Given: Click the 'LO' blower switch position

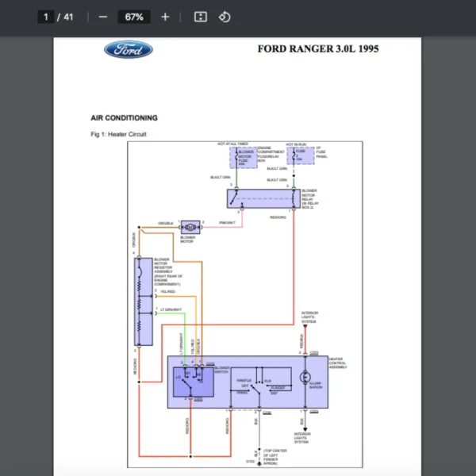Looking at the screenshot, I should [x=178, y=377].
